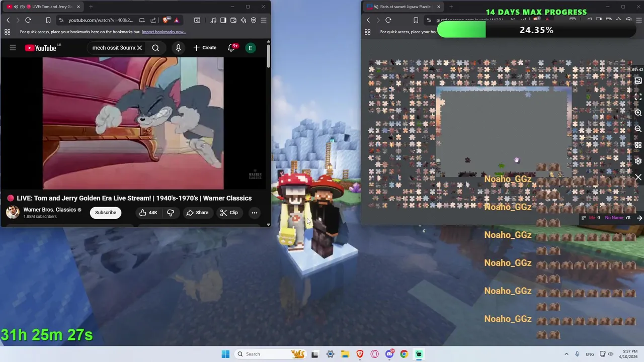Reload the YouTube page
The width and height of the screenshot is (644, 362).
(28, 20)
